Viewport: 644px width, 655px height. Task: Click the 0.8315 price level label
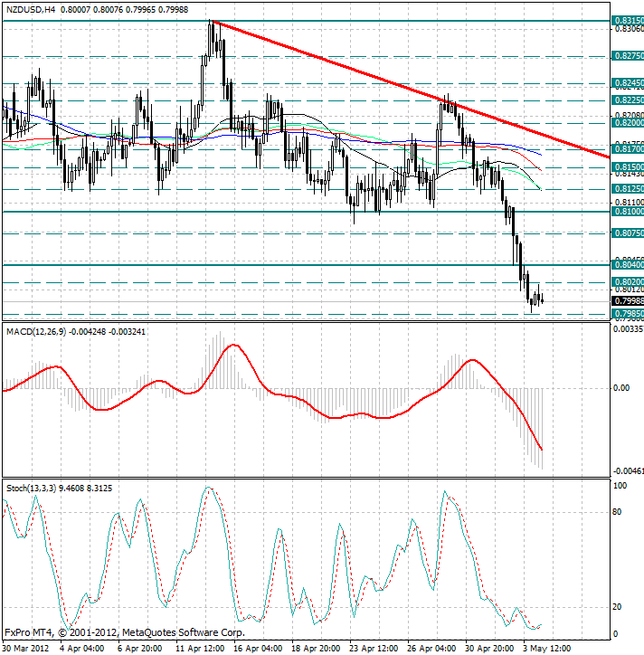click(628, 20)
